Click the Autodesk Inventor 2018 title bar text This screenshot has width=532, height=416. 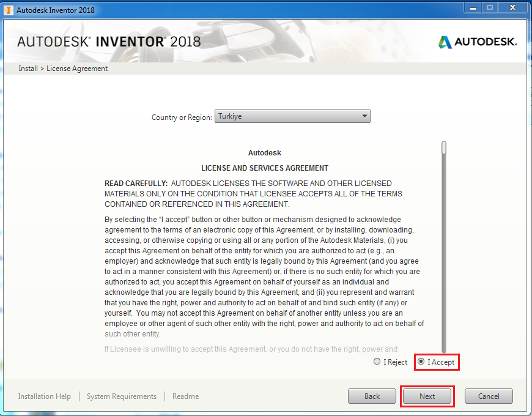[x=56, y=10]
